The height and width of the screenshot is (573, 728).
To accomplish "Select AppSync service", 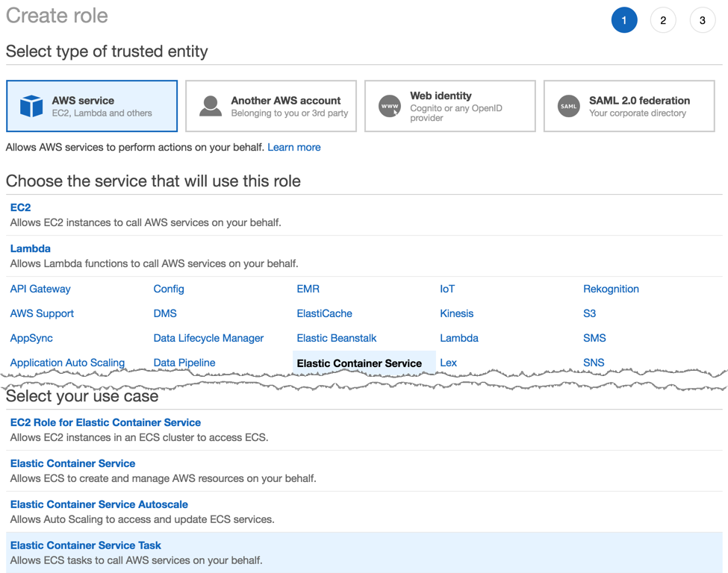I will 31,338.
